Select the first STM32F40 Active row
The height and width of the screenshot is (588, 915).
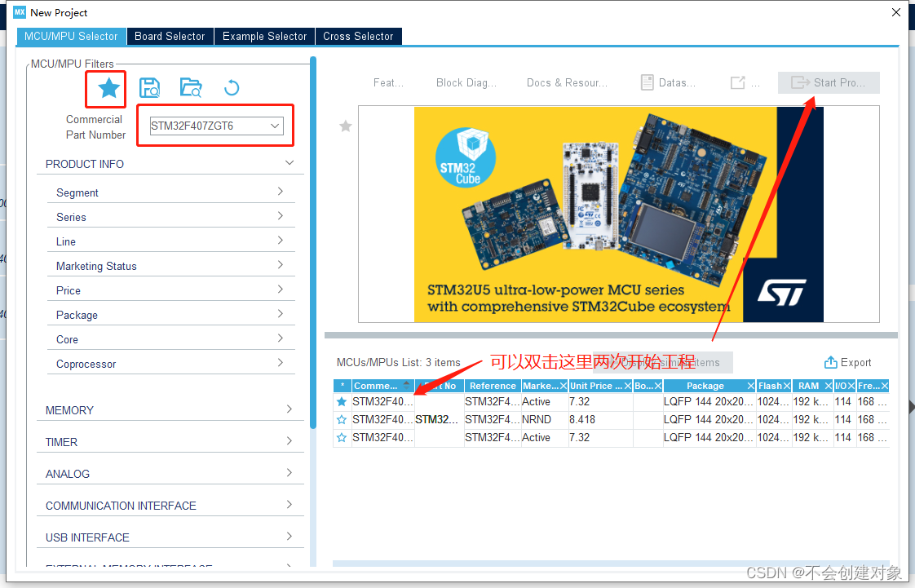pos(611,401)
